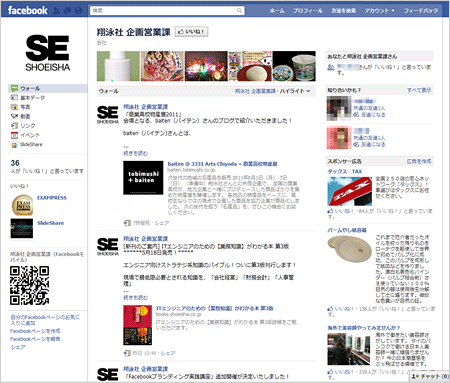This screenshot has width=450, height=383.
Task: Open the タックス TAX ad title
Action: [345, 171]
